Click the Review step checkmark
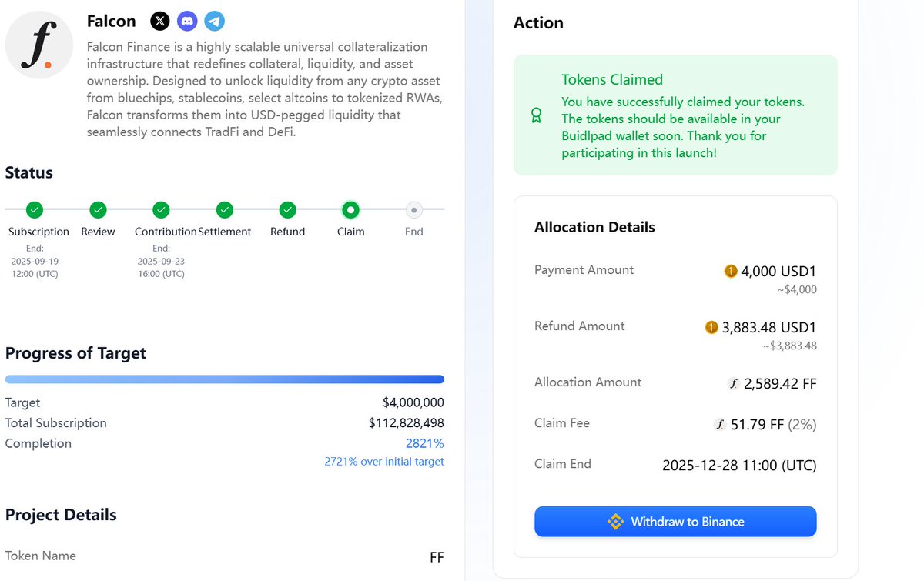Screen dimensions: 924x581 98,209
